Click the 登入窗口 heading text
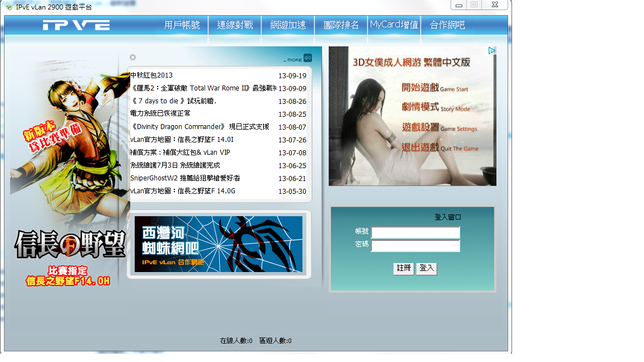 448,217
